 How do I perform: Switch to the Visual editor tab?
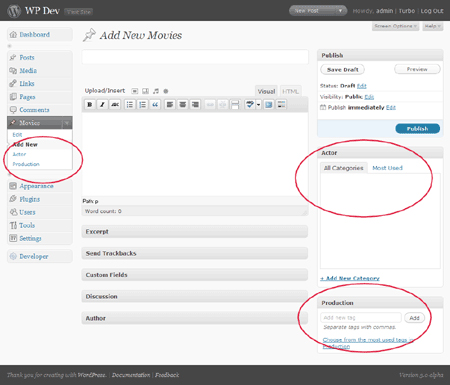[x=266, y=91]
